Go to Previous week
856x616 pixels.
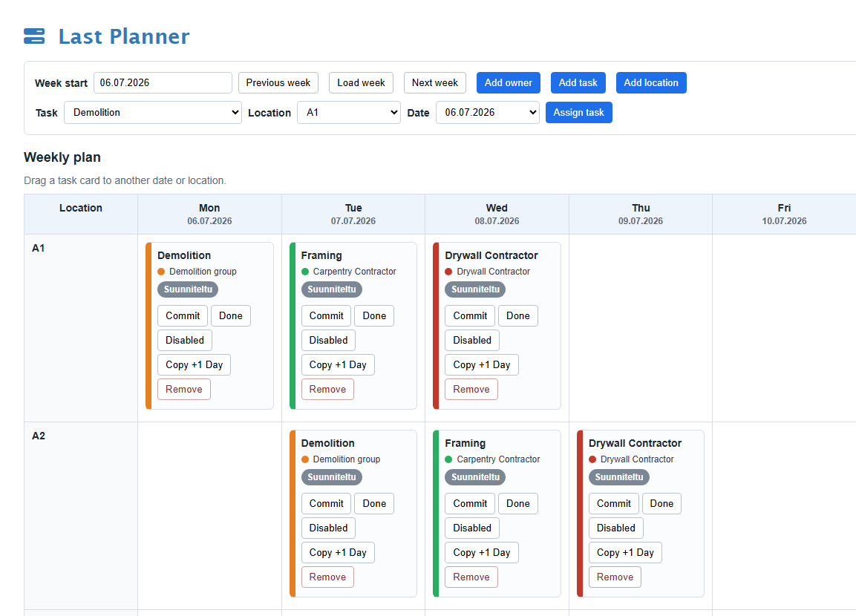[x=278, y=83]
